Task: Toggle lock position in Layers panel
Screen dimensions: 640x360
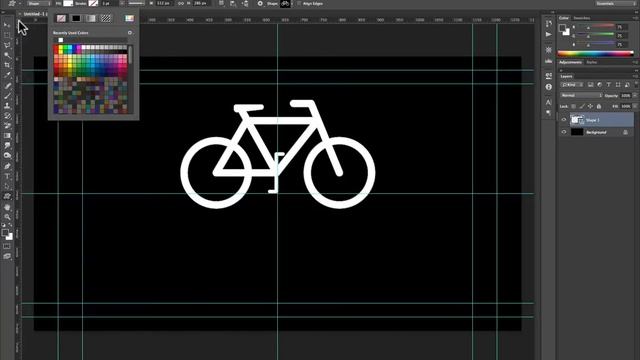Action: tap(590, 106)
